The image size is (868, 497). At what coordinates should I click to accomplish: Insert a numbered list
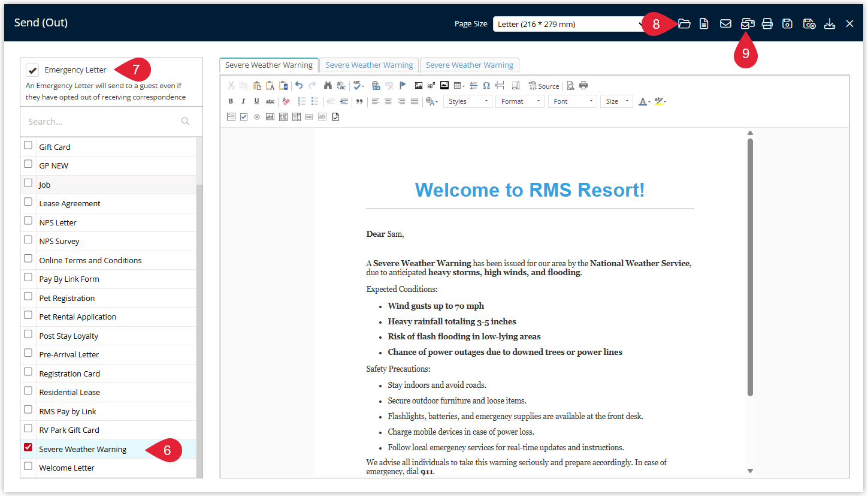pos(302,101)
